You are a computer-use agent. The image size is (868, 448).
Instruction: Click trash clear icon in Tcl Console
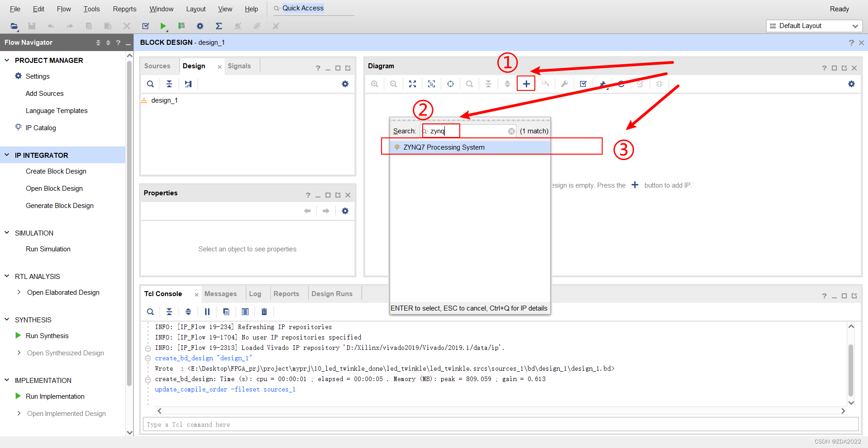264,312
